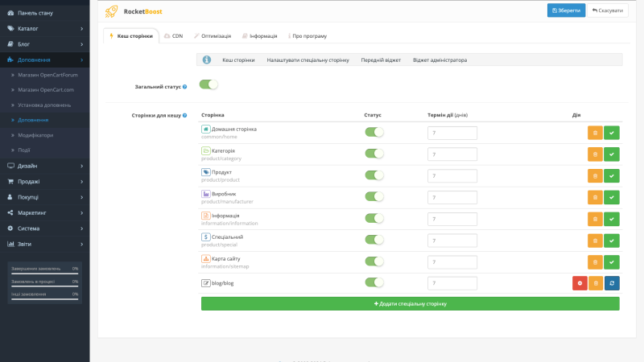Image resolution: width=644 pixels, height=362 pixels.
Task: Toggle status switch for blog/blog
Action: [x=374, y=282]
